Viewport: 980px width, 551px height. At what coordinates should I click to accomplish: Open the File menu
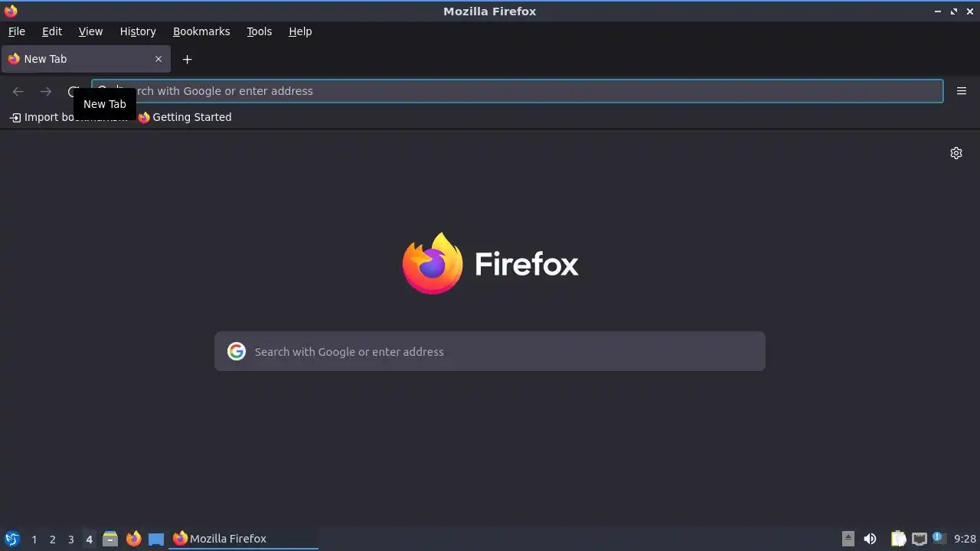[x=17, y=31]
